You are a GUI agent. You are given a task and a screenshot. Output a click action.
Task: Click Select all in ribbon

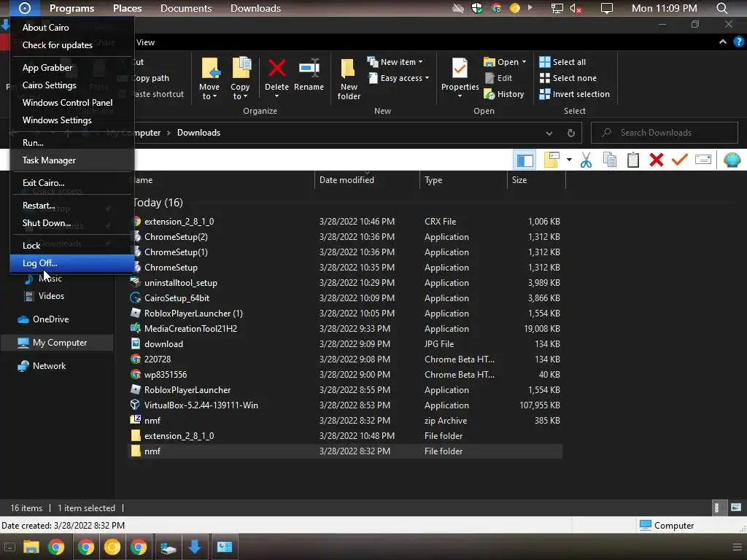(562, 62)
